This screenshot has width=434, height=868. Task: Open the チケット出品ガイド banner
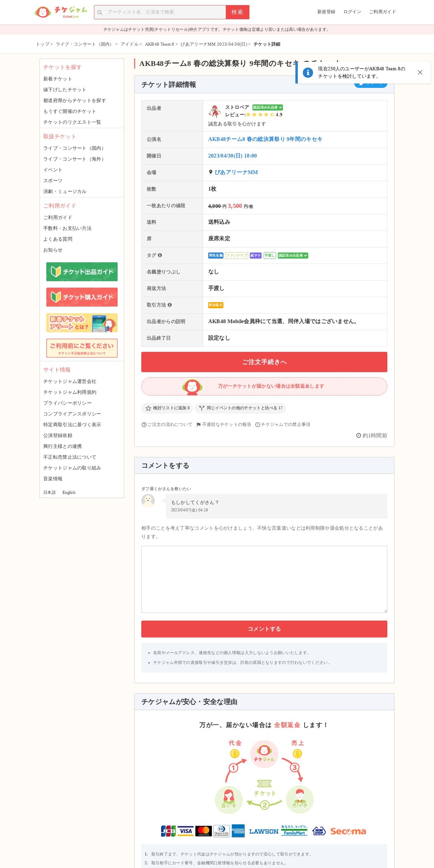(82, 272)
